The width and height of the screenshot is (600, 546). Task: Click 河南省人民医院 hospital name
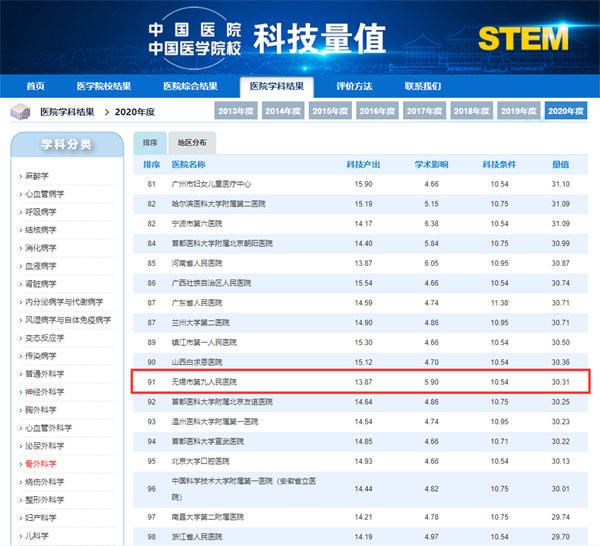coord(197,263)
